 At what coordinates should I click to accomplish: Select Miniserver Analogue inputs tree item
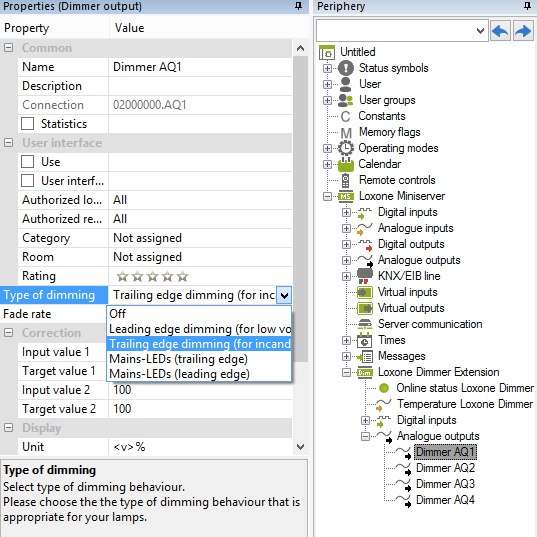[x=415, y=228]
